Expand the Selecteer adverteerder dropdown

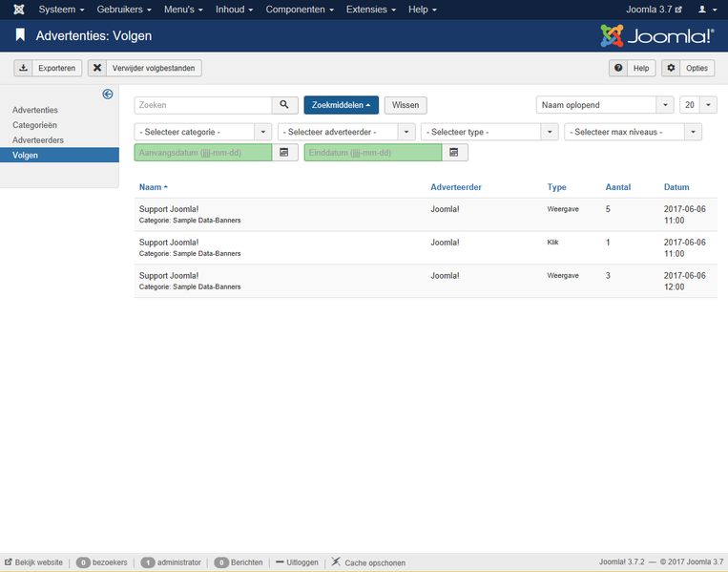pos(346,132)
